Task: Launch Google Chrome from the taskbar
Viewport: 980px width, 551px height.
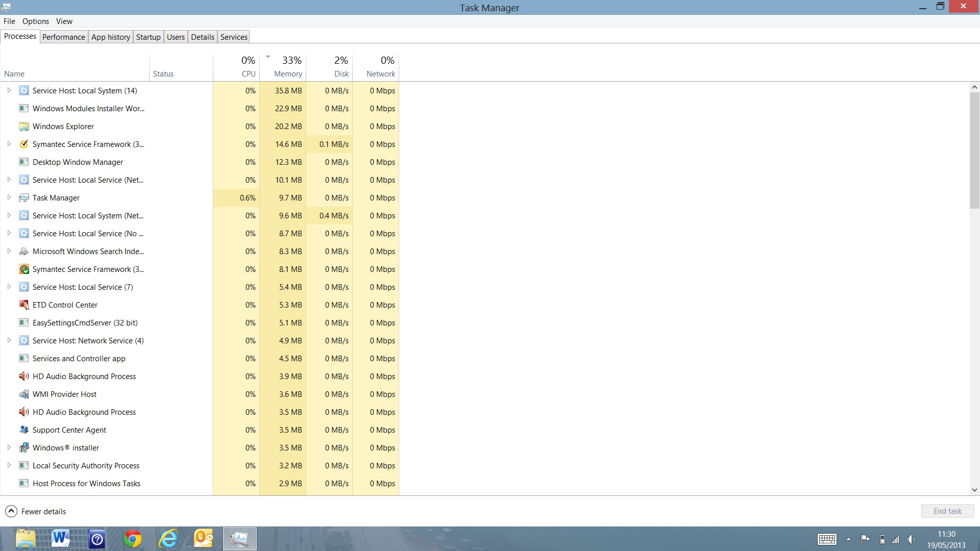Action: click(133, 539)
